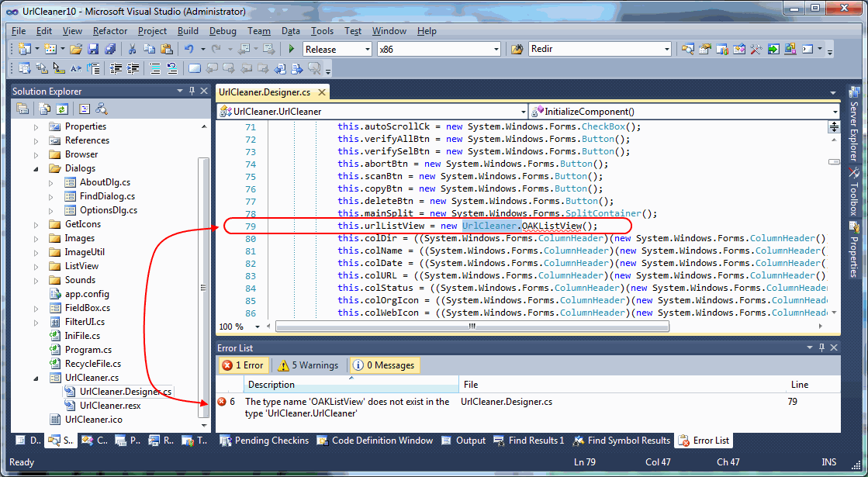Expand the ListView folder node
The width and height of the screenshot is (868, 477).
point(36,266)
